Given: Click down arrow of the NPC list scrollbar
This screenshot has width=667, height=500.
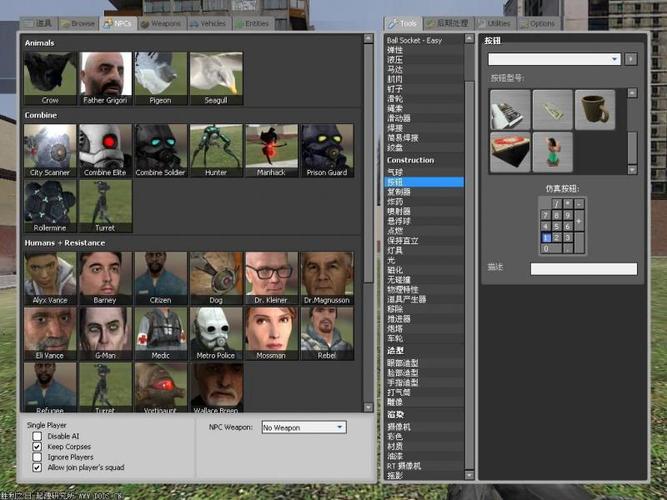Looking at the screenshot, I should [368, 408].
